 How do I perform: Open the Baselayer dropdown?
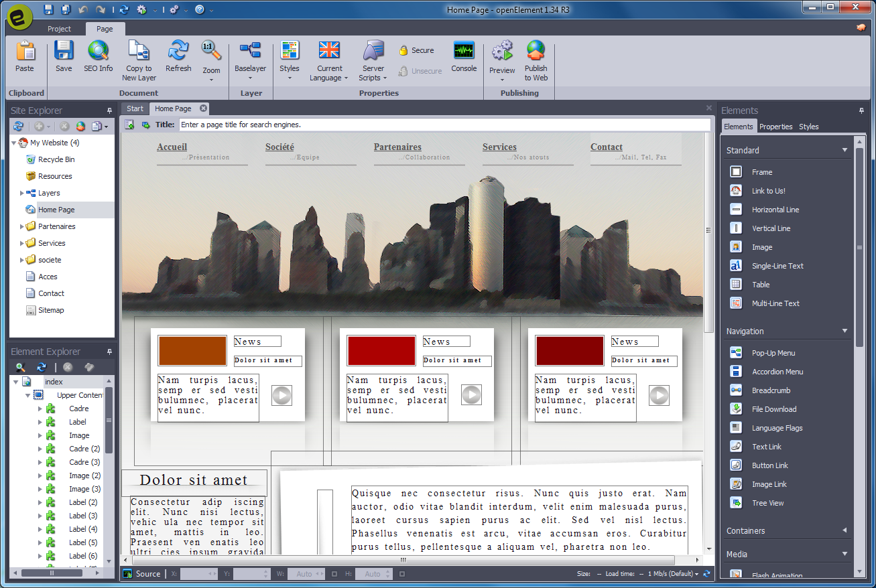tap(250, 78)
